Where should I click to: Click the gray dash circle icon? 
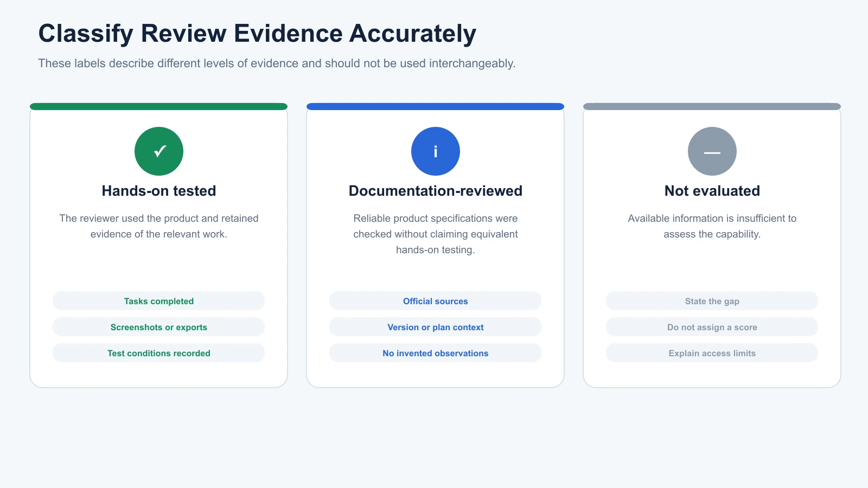tap(712, 151)
